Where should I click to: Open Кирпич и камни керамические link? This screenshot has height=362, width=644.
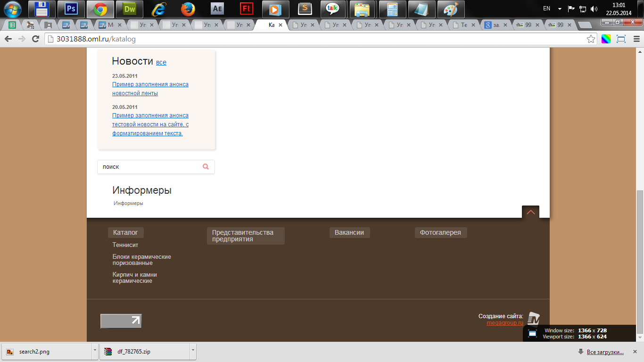[x=135, y=278]
